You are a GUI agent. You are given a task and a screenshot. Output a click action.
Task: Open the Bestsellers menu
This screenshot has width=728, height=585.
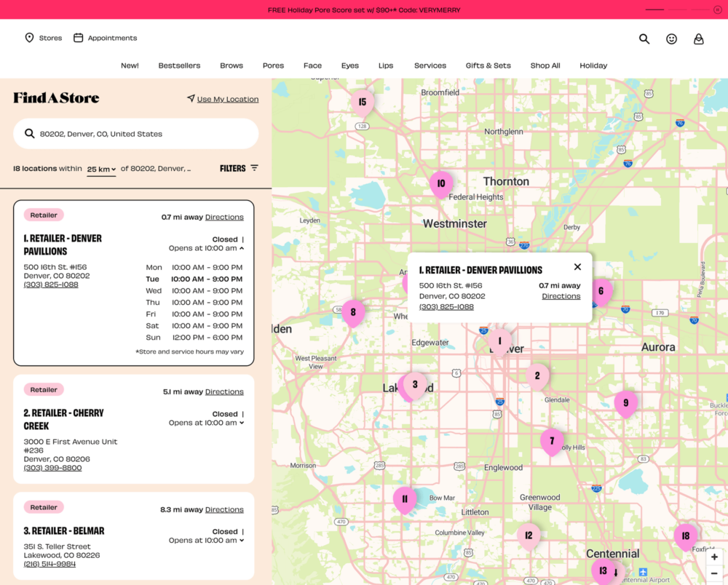(179, 65)
